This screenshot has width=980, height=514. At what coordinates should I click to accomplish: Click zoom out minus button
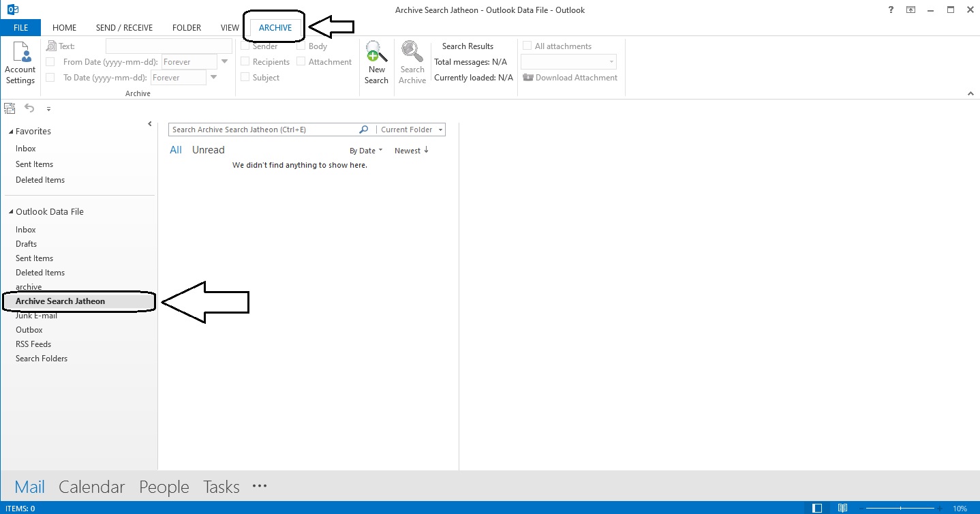[860, 509]
